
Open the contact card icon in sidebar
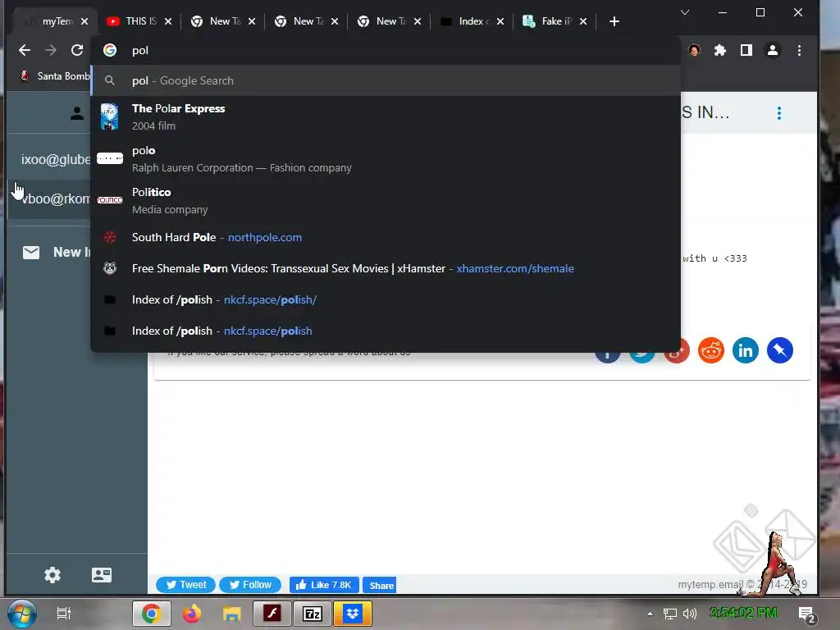click(x=101, y=575)
